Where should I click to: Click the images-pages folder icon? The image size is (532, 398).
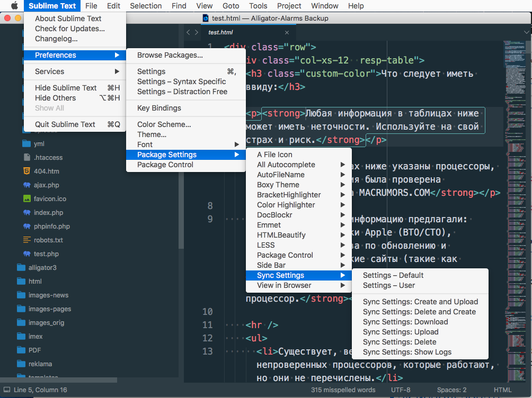pyautogui.click(x=21, y=309)
